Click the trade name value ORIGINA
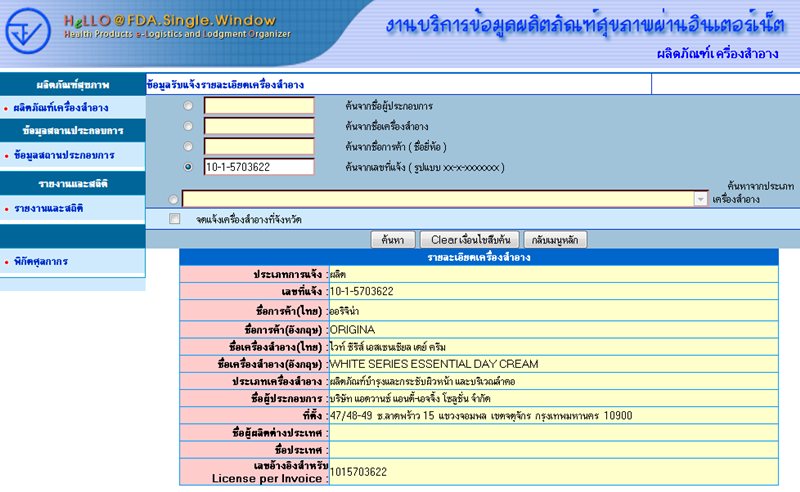This screenshot has width=800, height=492. click(x=353, y=330)
